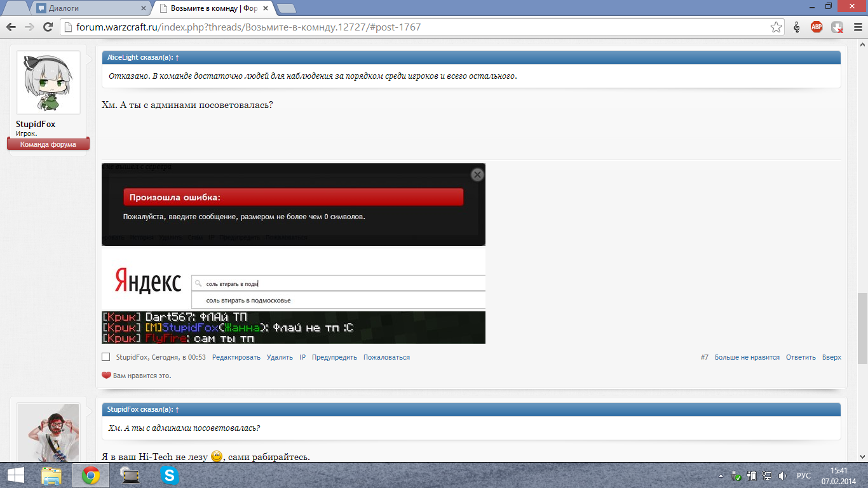Click the Вверх link
The height and width of the screenshot is (488, 868).
coord(832,357)
